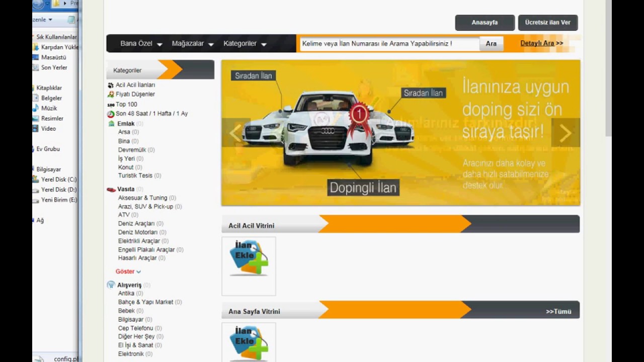Click the Top 100 icon
The width and height of the screenshot is (644, 362).
[111, 105]
